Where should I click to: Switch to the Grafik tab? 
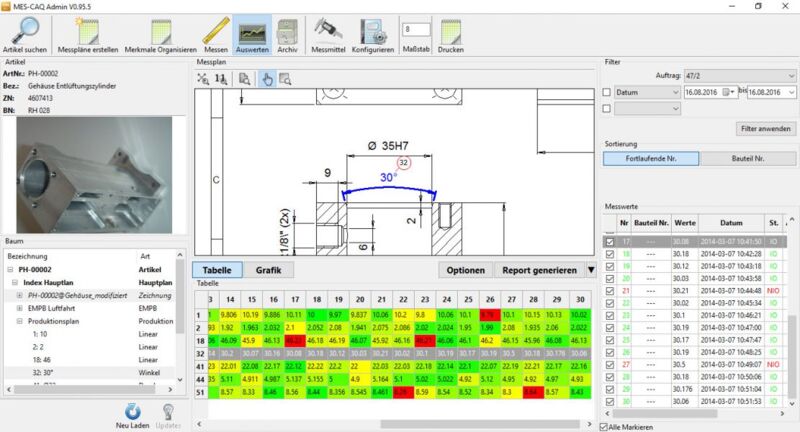(268, 270)
